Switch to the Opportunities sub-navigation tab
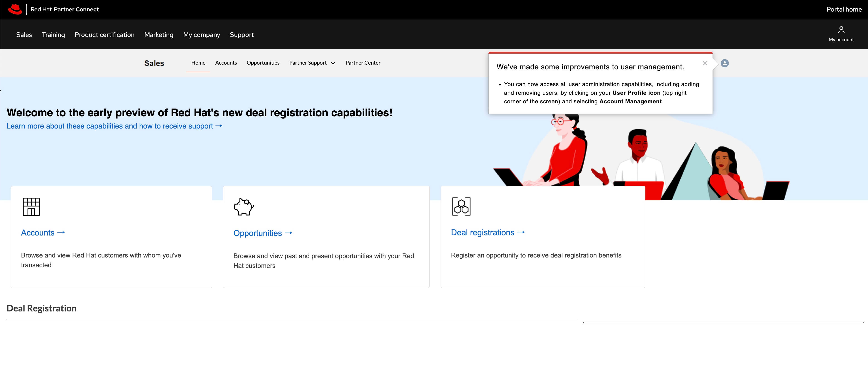Viewport: 868px width, 374px height. 263,63
